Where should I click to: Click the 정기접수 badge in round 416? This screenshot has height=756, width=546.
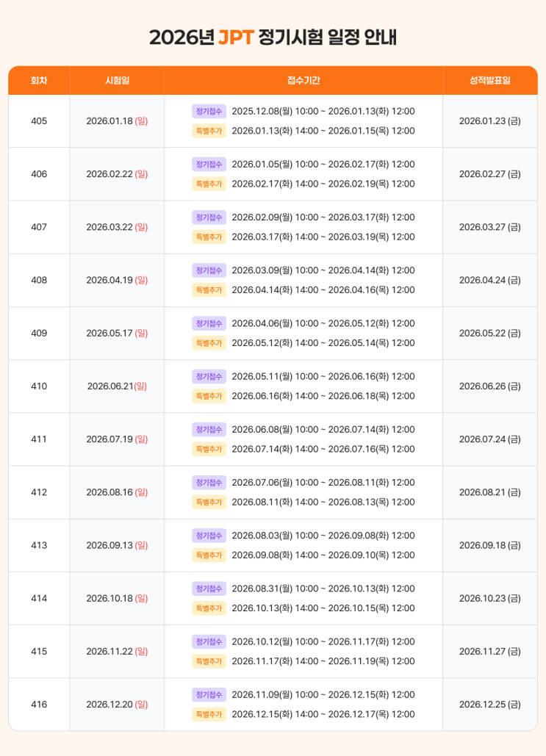pos(209,695)
